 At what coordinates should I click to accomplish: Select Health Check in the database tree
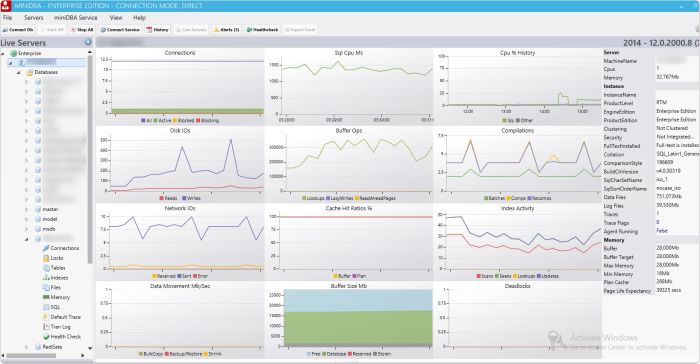[66, 336]
